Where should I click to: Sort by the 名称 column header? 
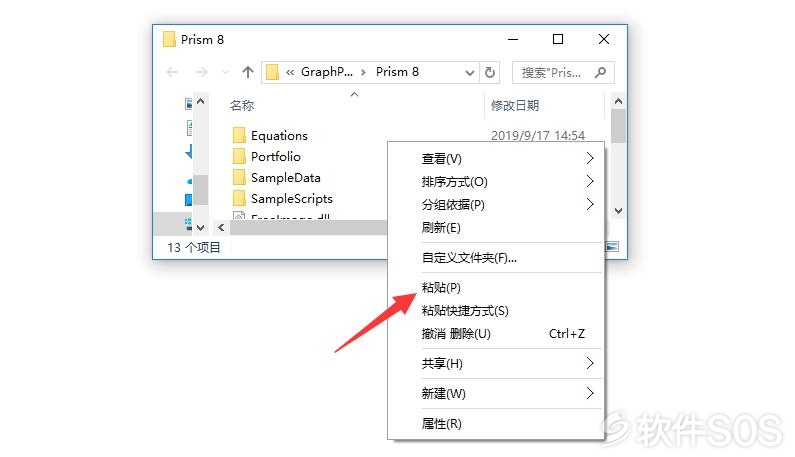coord(242,106)
